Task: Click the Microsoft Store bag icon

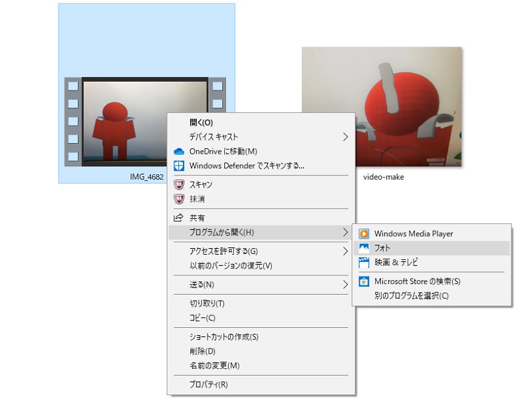Action: [x=364, y=281]
